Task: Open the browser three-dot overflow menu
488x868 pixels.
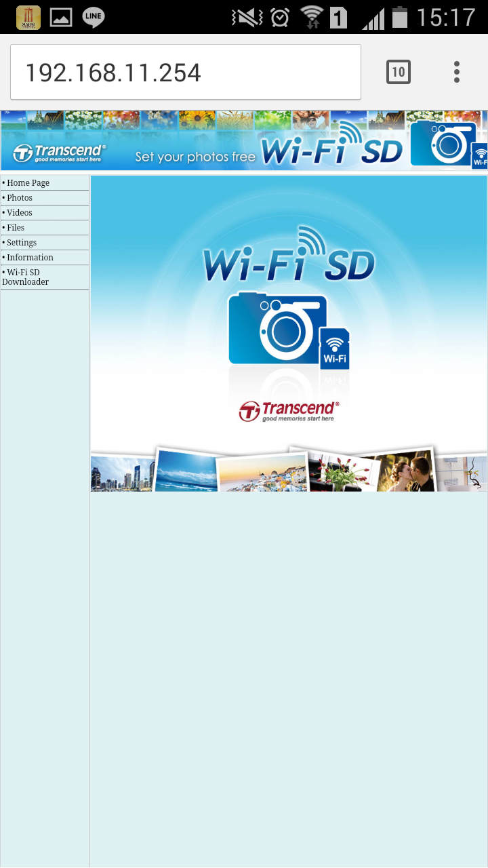Action: pos(457,72)
